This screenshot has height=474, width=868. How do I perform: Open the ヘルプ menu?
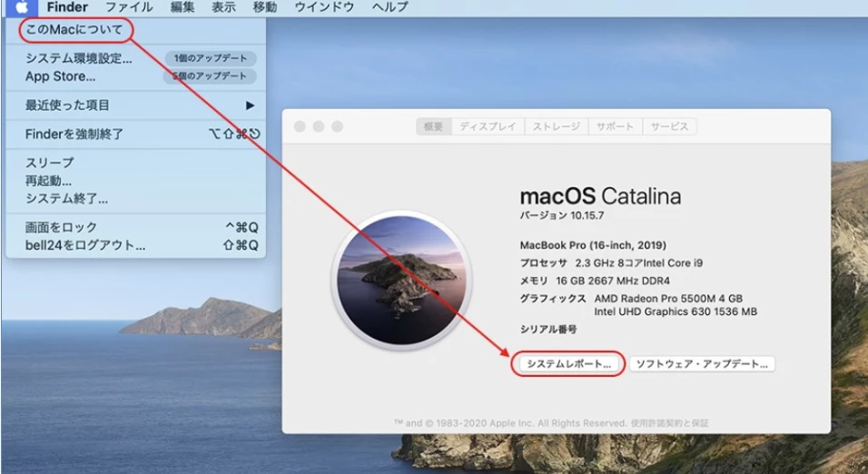click(390, 7)
